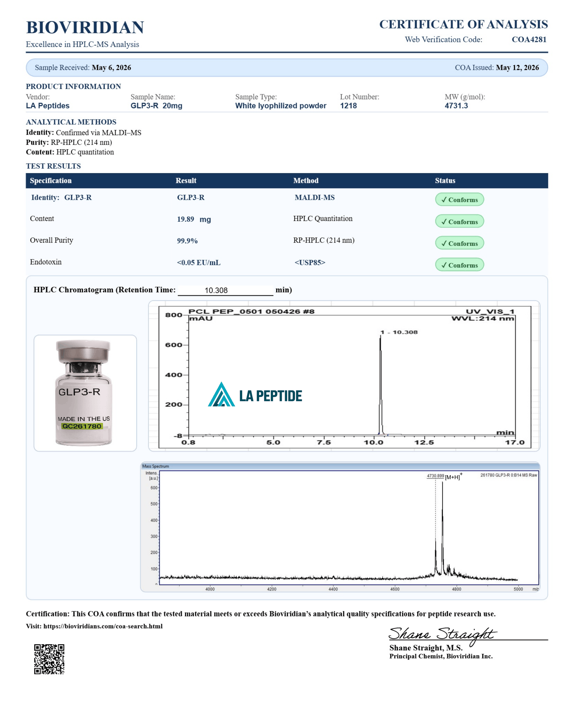Click lot number 1218
563x728 pixels.
[348, 106]
